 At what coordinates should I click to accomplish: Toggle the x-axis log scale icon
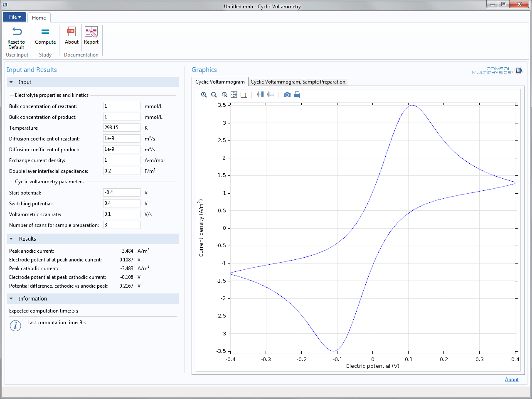coord(261,95)
